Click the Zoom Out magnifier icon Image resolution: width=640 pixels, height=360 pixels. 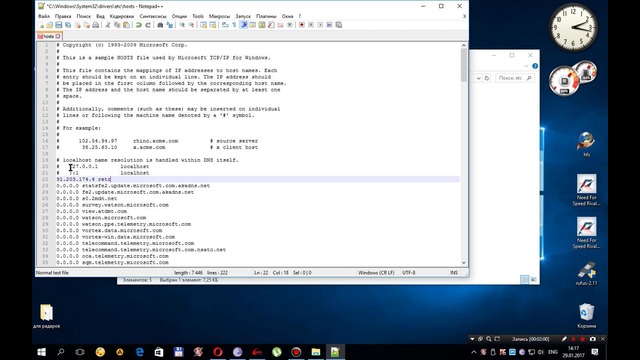(x=191, y=25)
